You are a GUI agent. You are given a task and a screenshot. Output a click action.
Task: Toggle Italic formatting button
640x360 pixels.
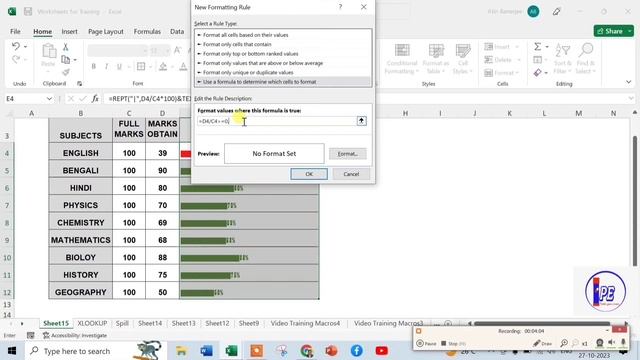pyautogui.click(x=106, y=66)
